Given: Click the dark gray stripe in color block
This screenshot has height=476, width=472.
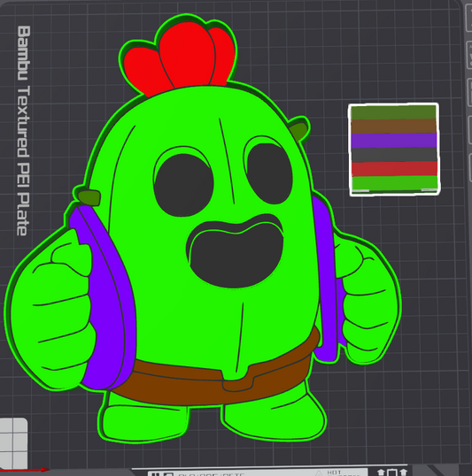Looking at the screenshot, I should (394, 155).
